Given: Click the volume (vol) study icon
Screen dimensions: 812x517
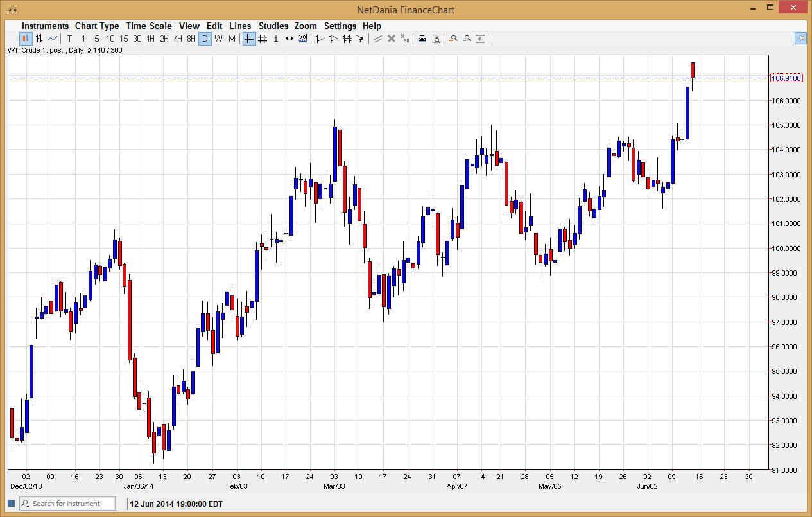Looking at the screenshot, I should click(x=303, y=39).
